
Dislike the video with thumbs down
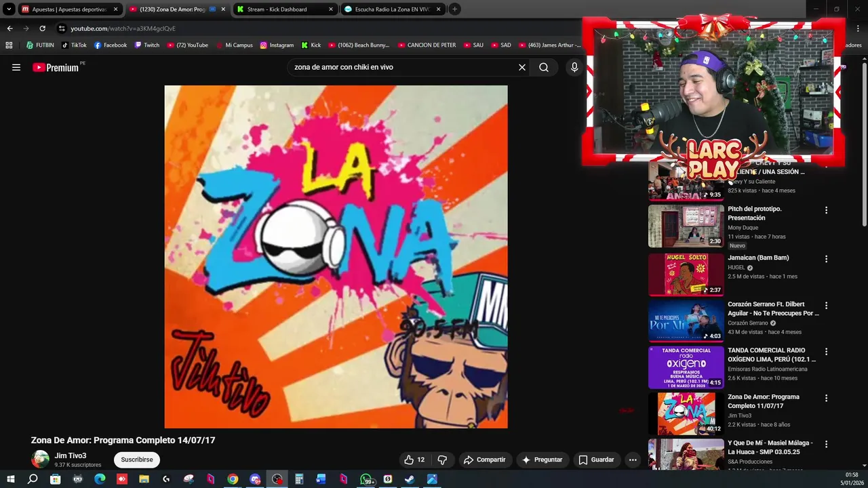442,460
